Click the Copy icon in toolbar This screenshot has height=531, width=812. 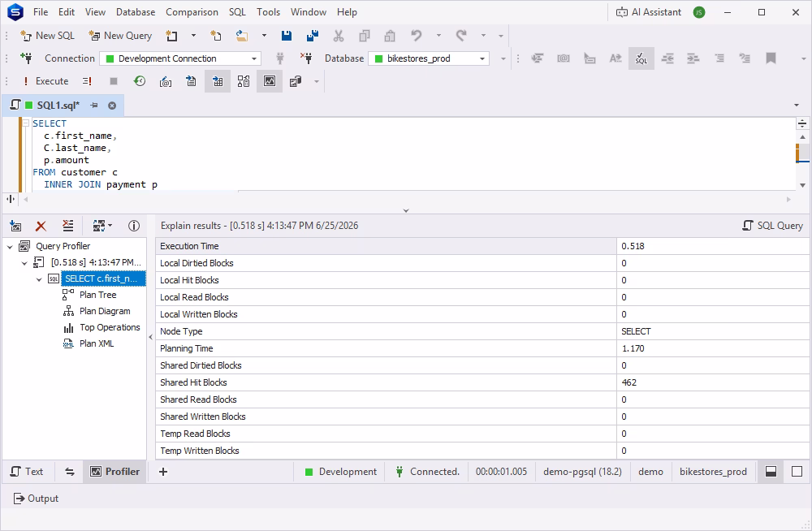pos(365,36)
